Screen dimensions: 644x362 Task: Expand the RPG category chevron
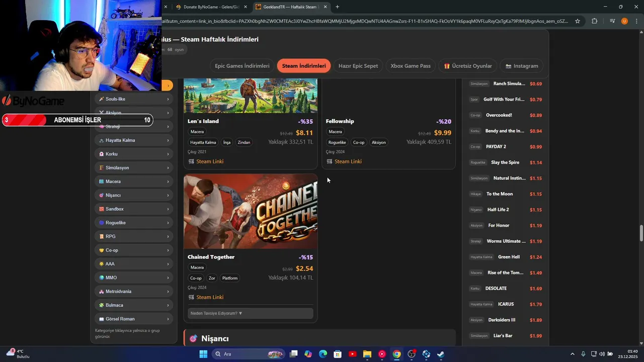click(168, 236)
